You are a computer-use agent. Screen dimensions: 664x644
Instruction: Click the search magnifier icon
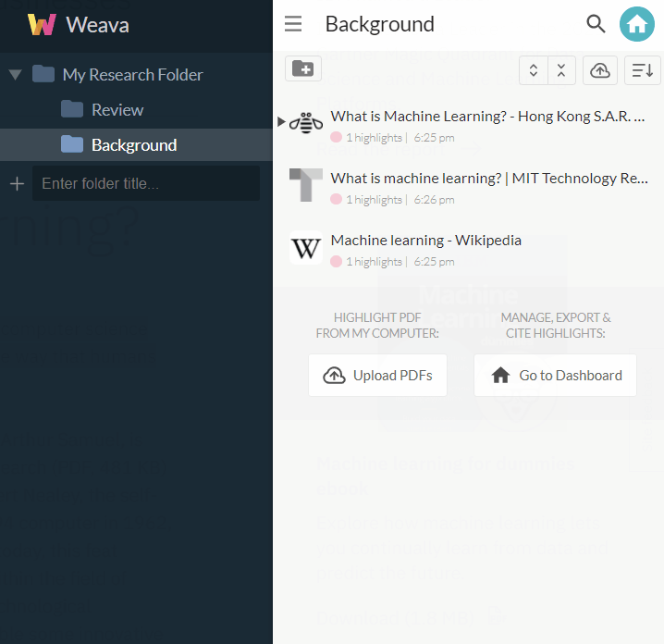click(x=596, y=24)
